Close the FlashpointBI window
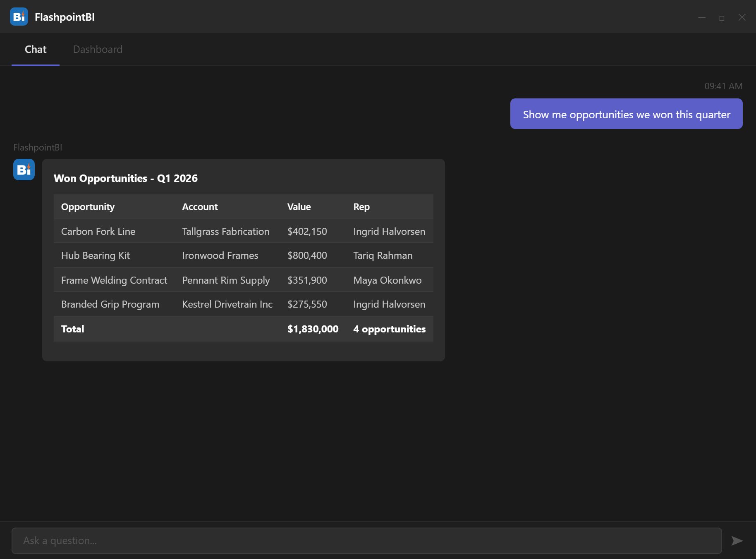This screenshot has height=559, width=756. [742, 17]
